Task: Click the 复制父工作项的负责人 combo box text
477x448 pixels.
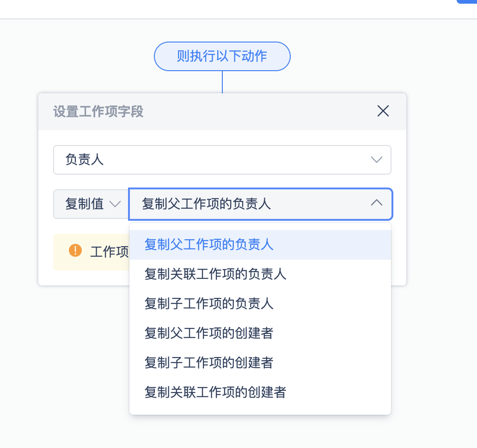Action: [206, 204]
